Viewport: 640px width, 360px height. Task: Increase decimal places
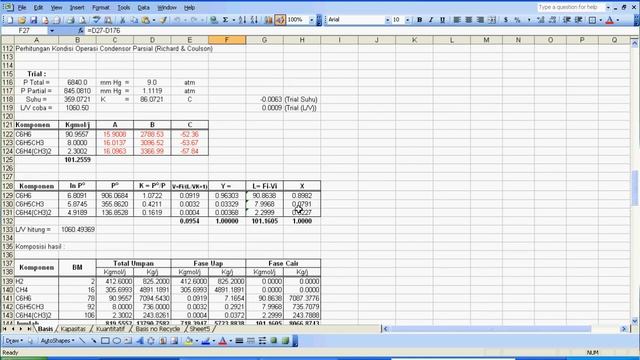tap(541, 20)
